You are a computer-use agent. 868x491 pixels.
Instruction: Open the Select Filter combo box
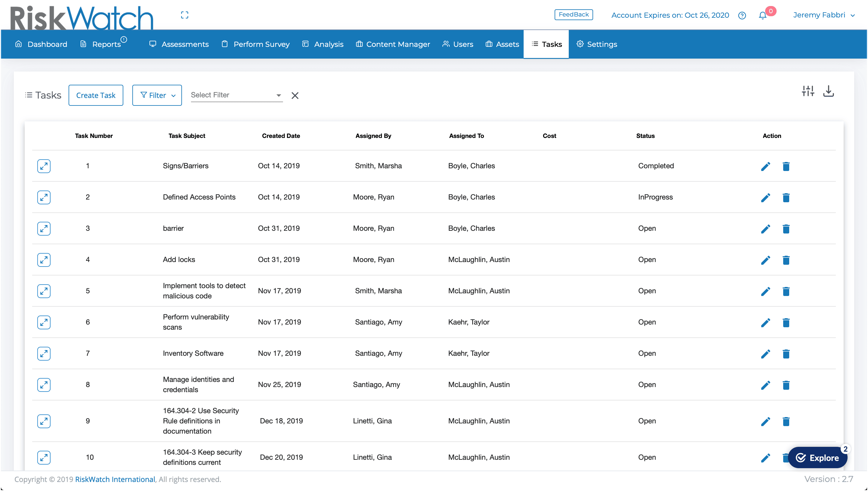pyautogui.click(x=237, y=96)
